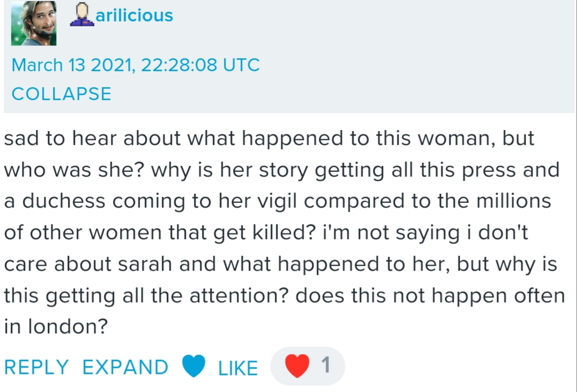This screenshot has width=577, height=392.
Task: View who reacted via the count 1
Action: pos(325,366)
